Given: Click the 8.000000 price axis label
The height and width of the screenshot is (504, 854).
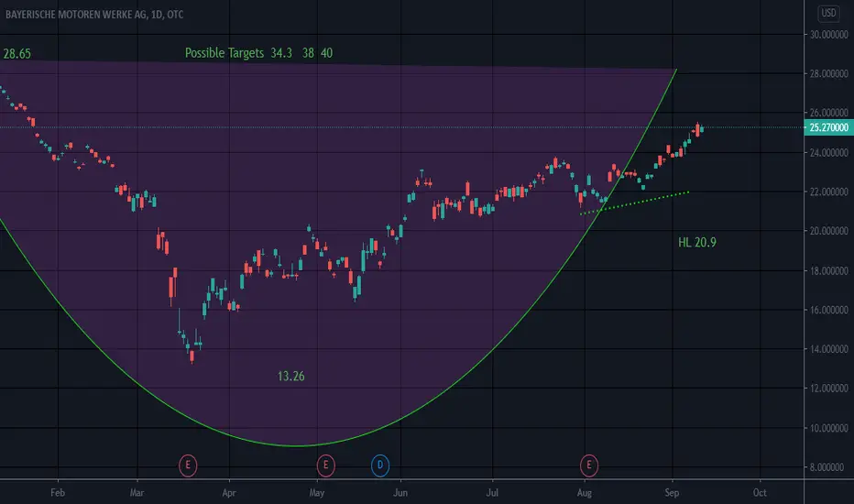Looking at the screenshot, I should (827, 467).
